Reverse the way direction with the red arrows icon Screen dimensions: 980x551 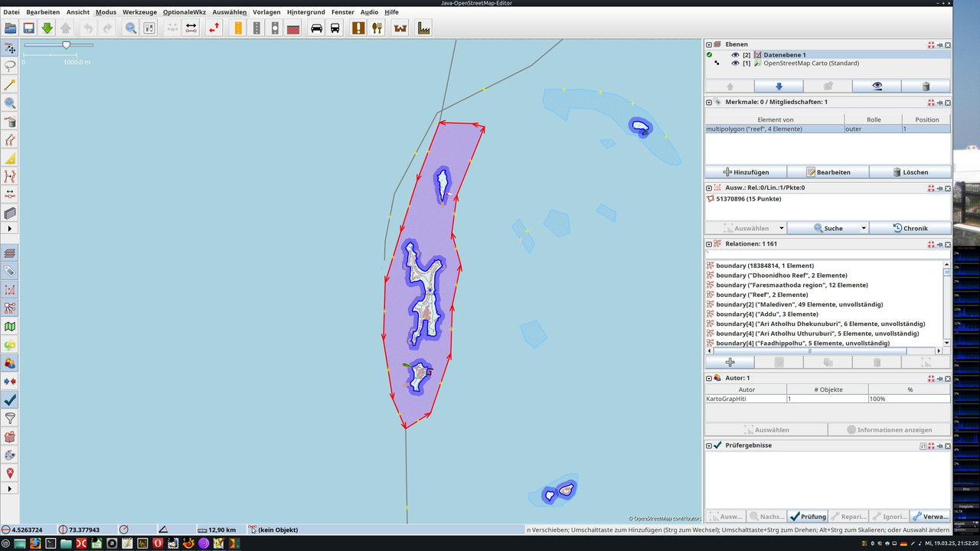(x=214, y=28)
